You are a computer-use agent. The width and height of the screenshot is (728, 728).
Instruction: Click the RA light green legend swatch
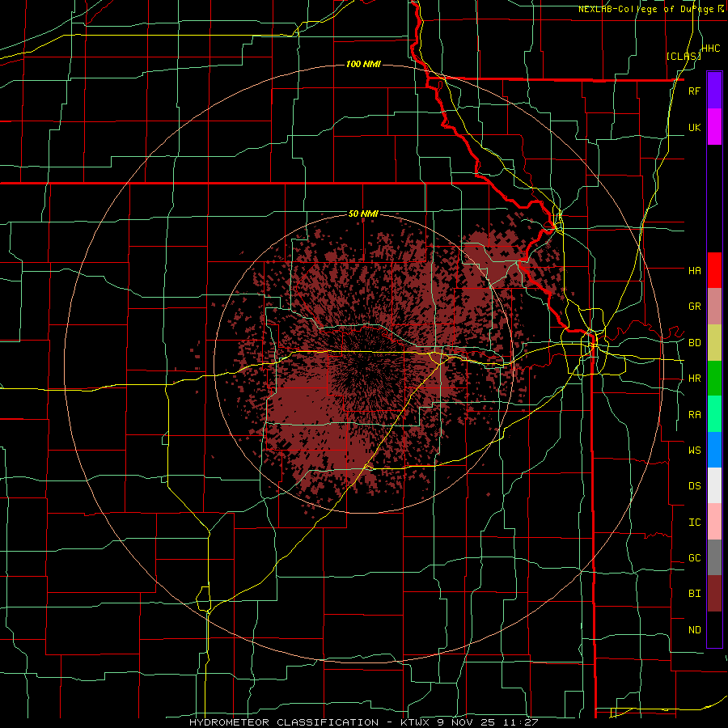(714, 414)
